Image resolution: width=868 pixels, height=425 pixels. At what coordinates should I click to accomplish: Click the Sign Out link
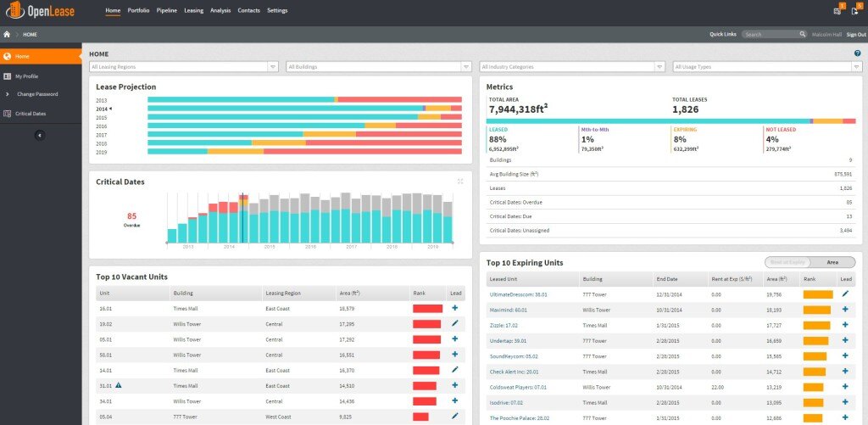pos(855,35)
